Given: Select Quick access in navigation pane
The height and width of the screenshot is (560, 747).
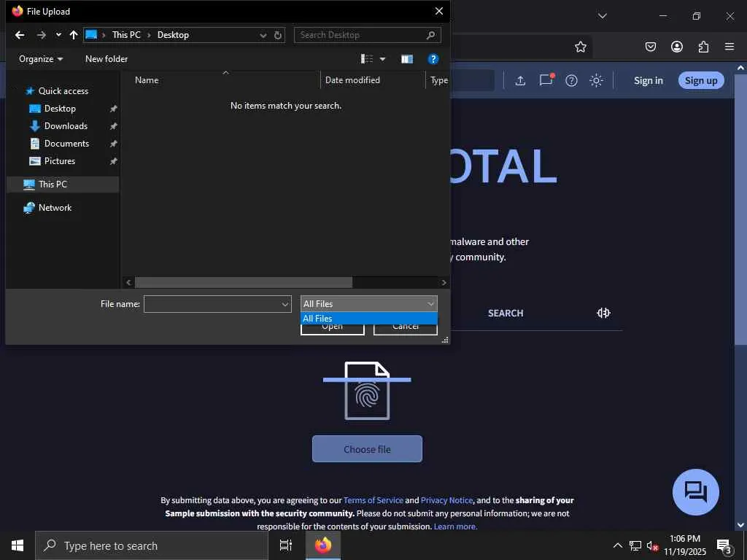Looking at the screenshot, I should [63, 91].
